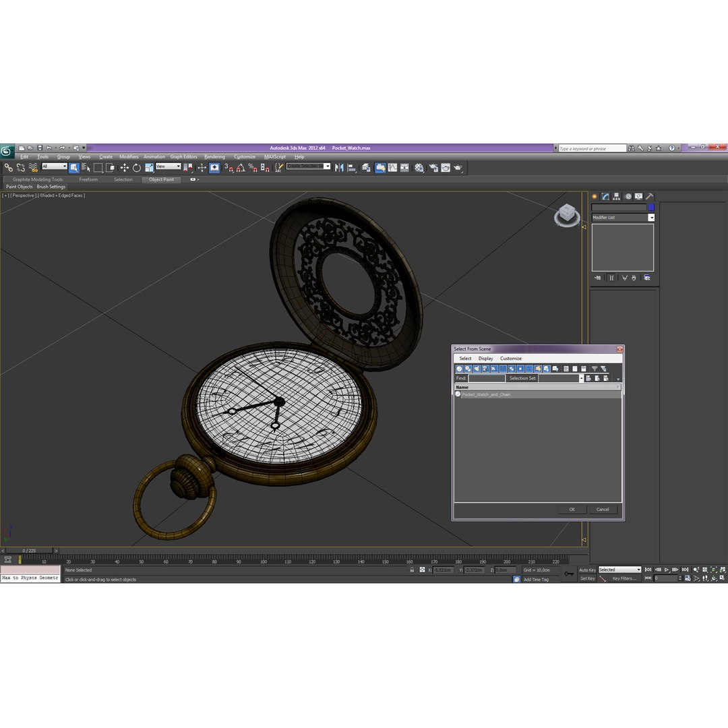Open the MAXScript menu
The height and width of the screenshot is (728, 728).
click(275, 157)
